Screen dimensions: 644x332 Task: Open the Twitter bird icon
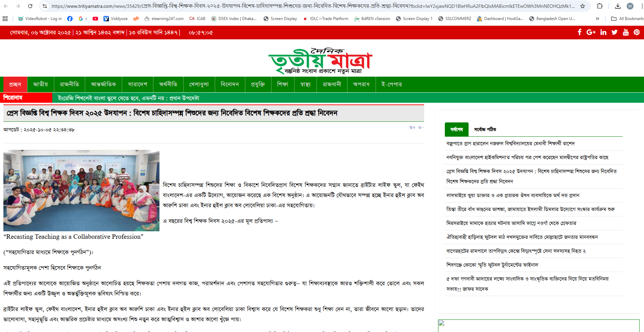click(614, 32)
